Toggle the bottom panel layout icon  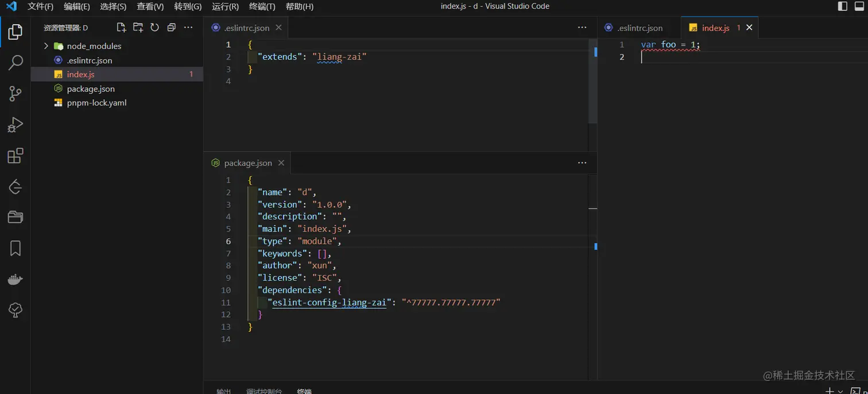tap(861, 6)
